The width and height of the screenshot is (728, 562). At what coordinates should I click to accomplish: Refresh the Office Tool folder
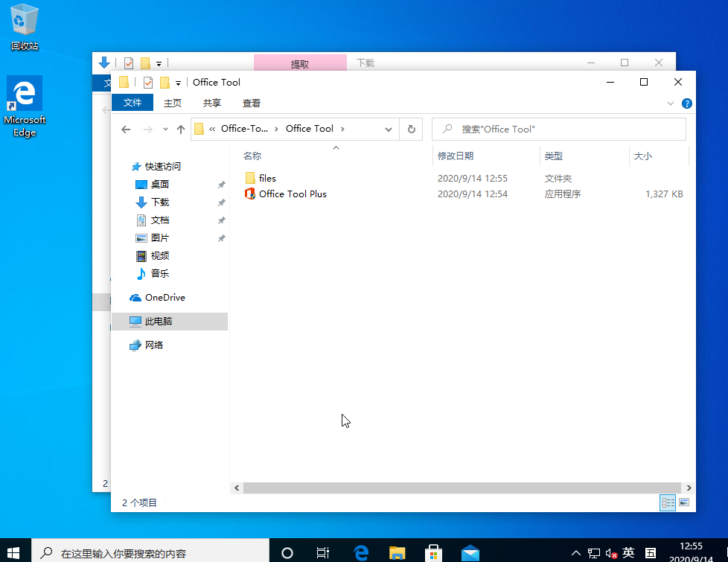point(412,129)
